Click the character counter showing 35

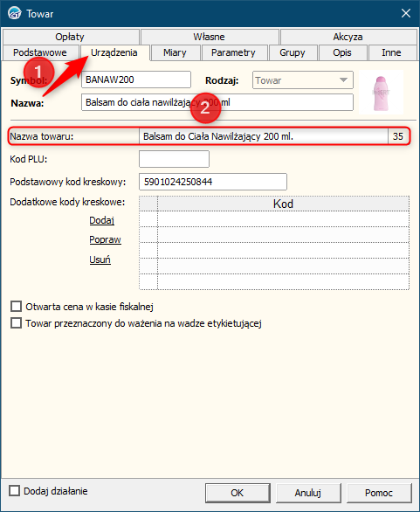click(398, 136)
